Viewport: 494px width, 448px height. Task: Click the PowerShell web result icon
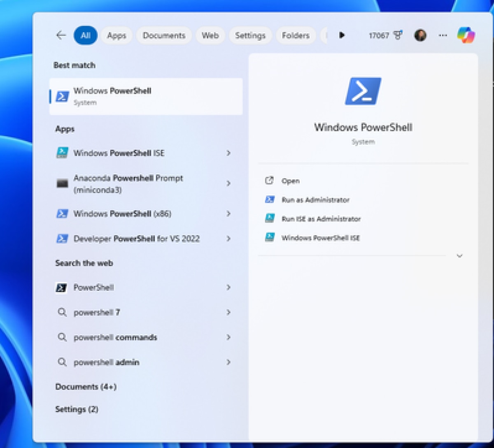(62, 288)
